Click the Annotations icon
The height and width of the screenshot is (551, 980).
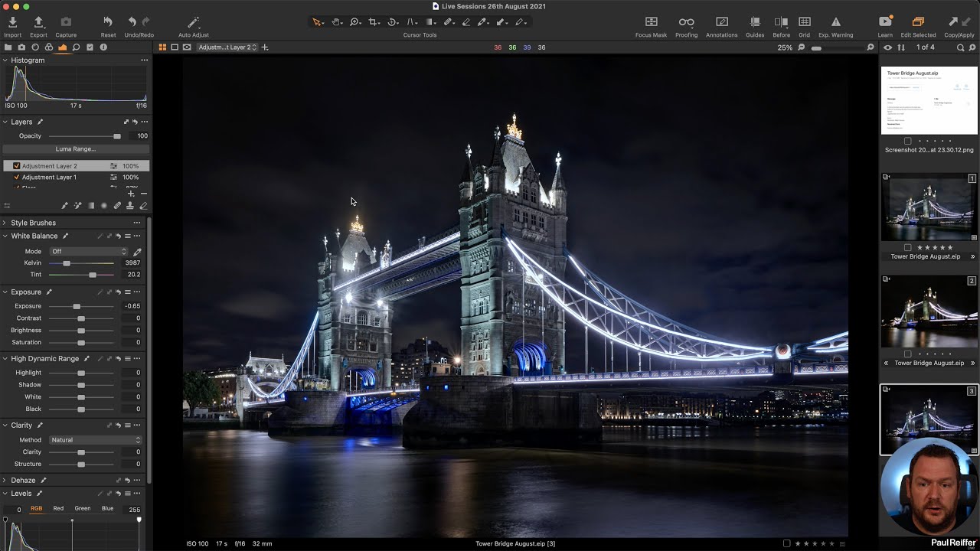(721, 22)
